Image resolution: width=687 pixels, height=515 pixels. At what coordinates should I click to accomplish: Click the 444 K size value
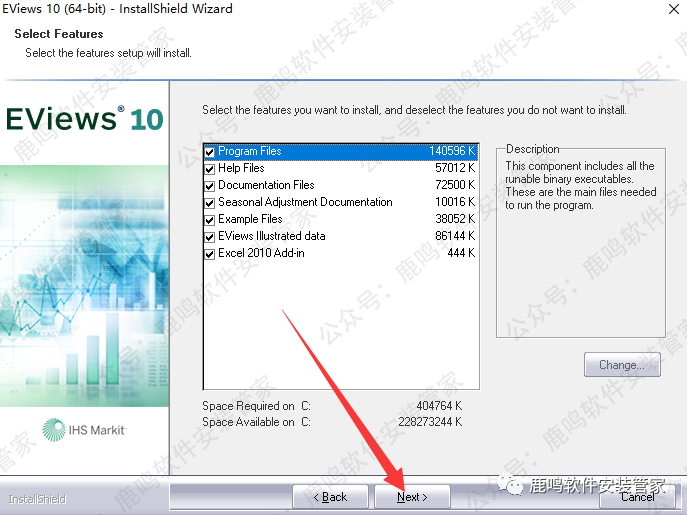coord(461,253)
